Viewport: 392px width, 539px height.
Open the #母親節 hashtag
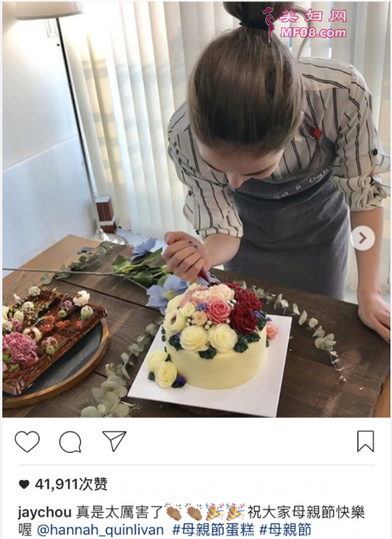[x=285, y=530]
